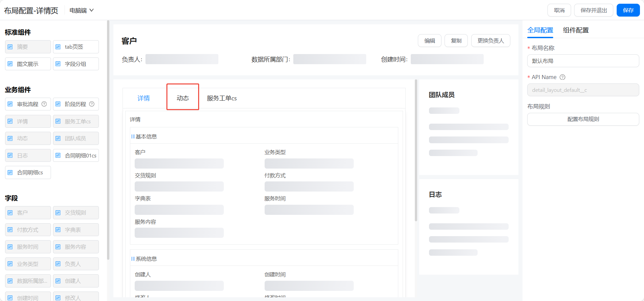
Task: Open help tooltip next to 阶段历程
Action: (92, 104)
